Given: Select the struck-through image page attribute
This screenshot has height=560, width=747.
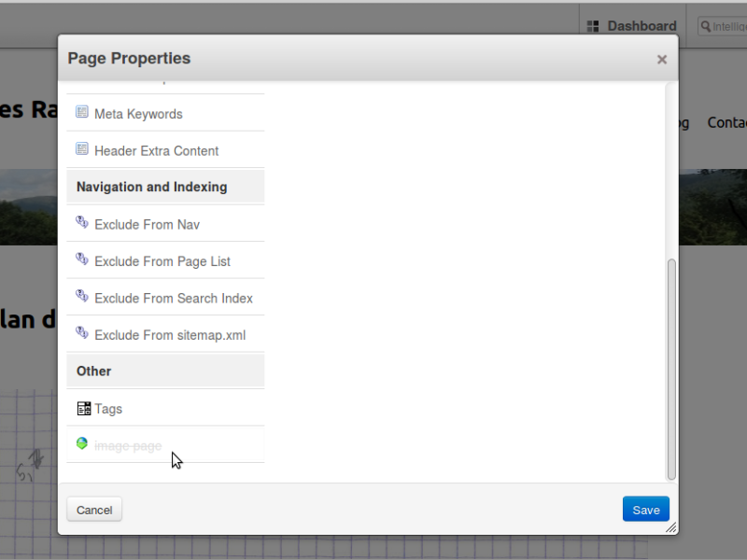Looking at the screenshot, I should tap(166, 444).
